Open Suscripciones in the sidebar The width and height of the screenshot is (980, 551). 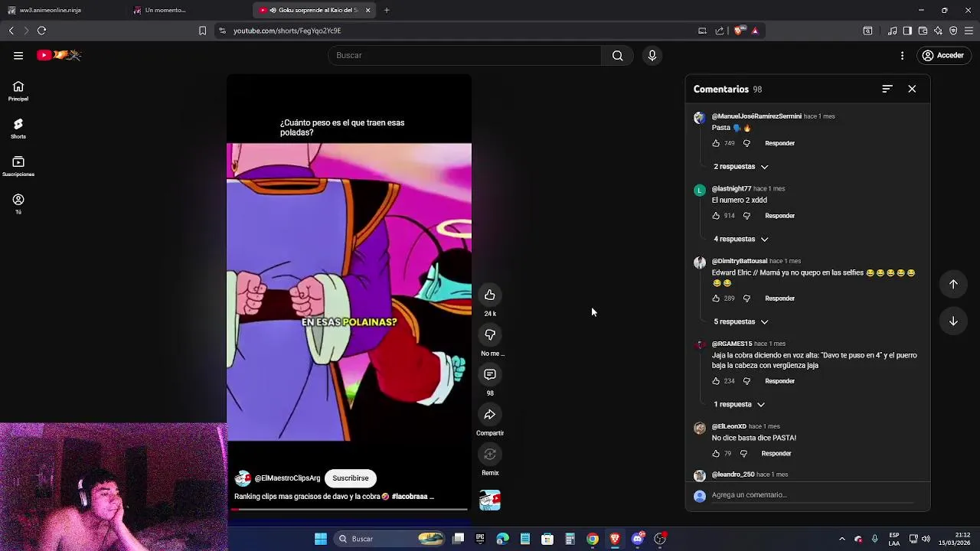pos(18,167)
